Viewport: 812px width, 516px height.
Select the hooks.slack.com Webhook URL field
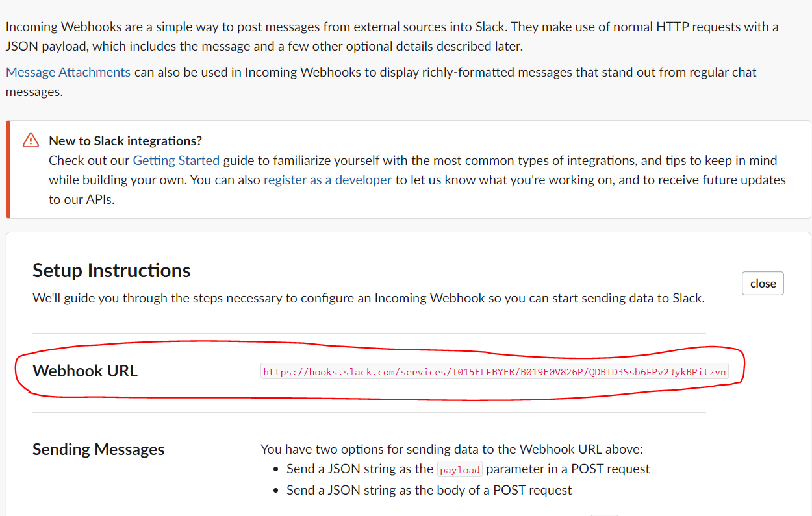click(494, 372)
